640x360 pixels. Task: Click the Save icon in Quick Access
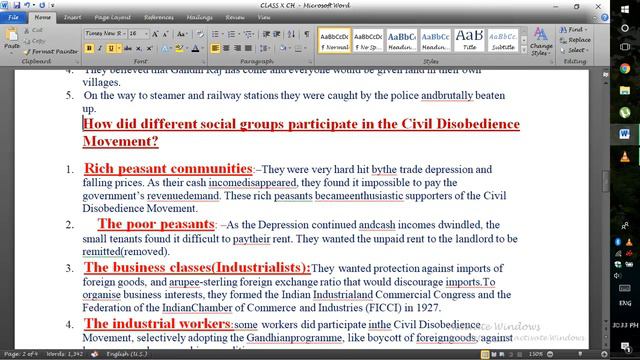[x=17, y=5]
